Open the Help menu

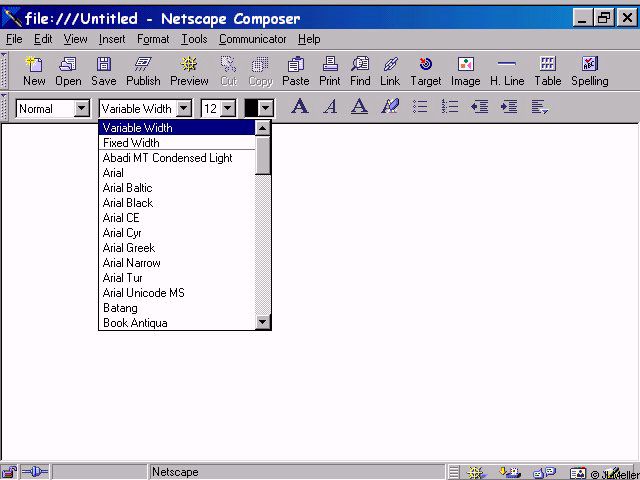(309, 39)
